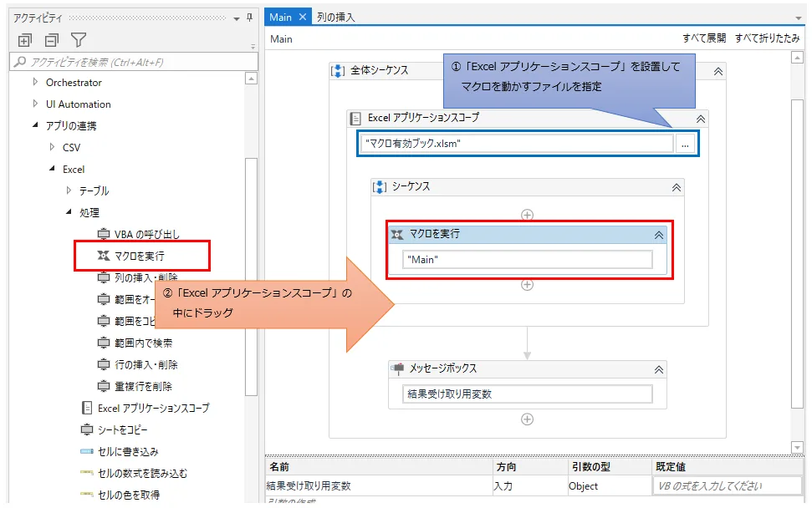This screenshot has height=508, width=812.
Task: Open the activities filter funnel icon
Action: point(77,41)
